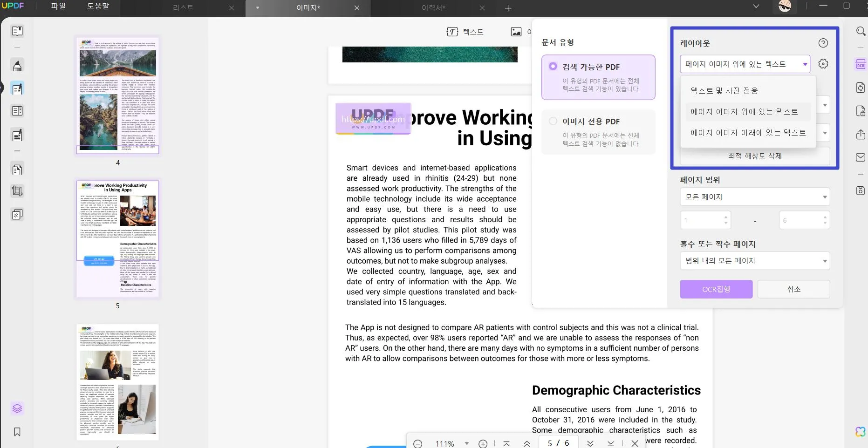The width and height of the screenshot is (868, 448).
Task: Click the image tool icon in edit toolbar
Action: coord(516,32)
